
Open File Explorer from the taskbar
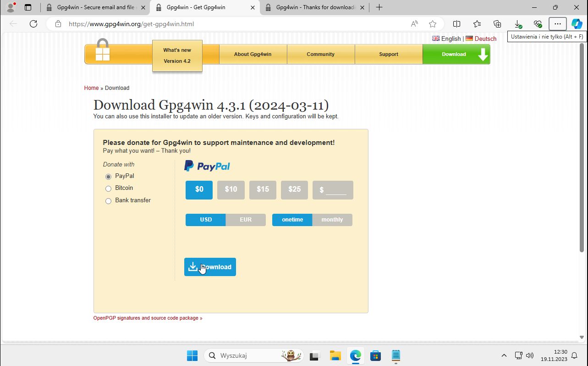pos(335,355)
